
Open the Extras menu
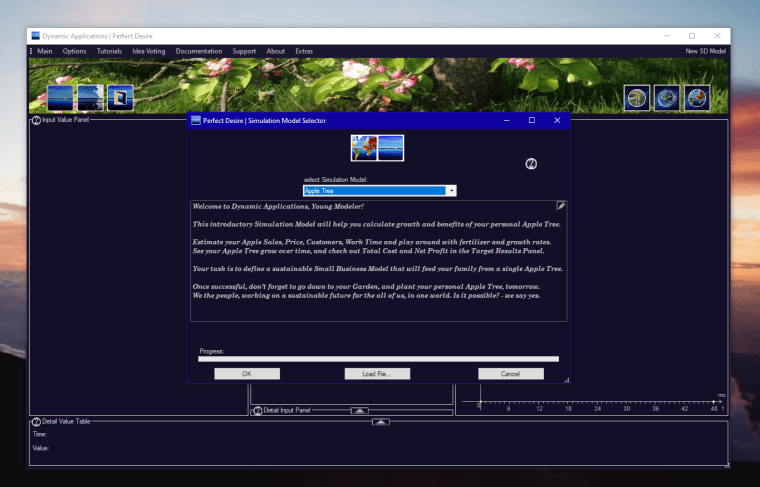[x=304, y=51]
